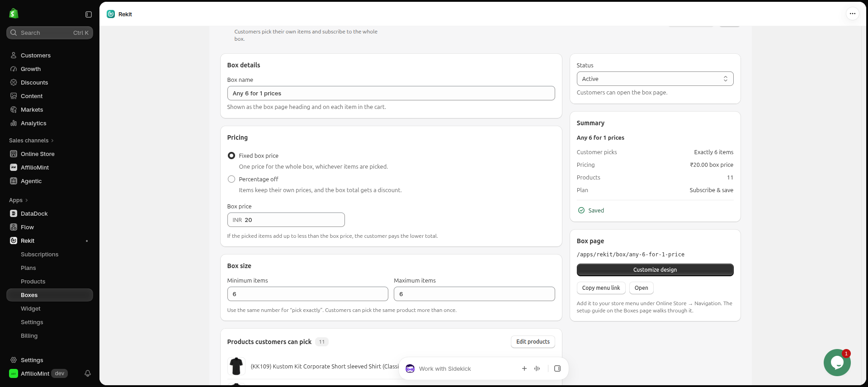Click the notifications bell icon
The image size is (868, 387).
(x=88, y=373)
